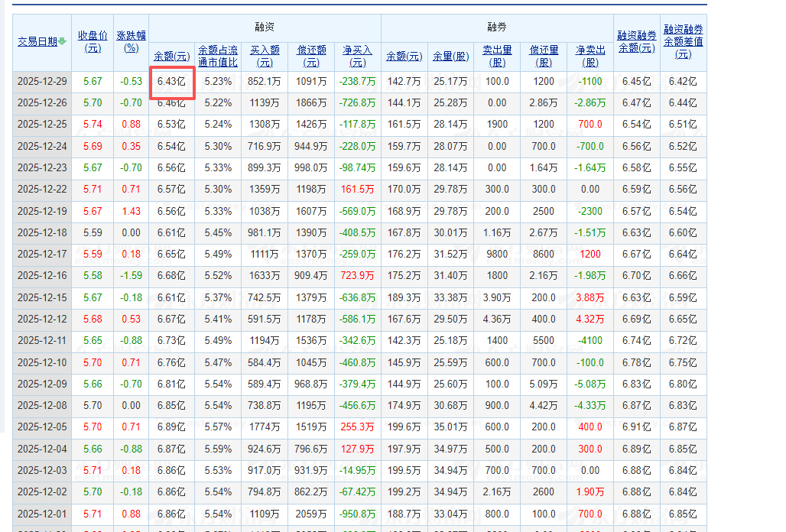The image size is (786, 532).
Task: Click the date 2025-12-18
Action: coord(42,233)
